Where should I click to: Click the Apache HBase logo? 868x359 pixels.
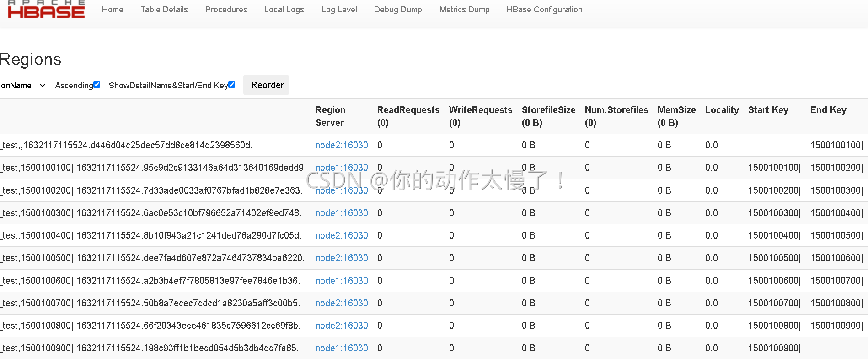point(46,9)
